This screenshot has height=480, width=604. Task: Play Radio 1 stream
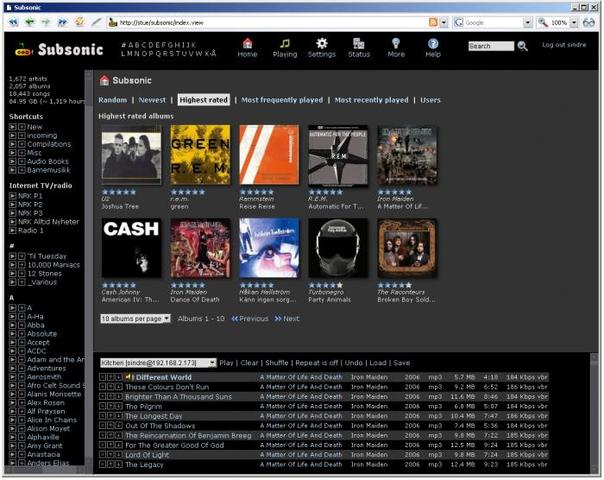click(x=13, y=230)
